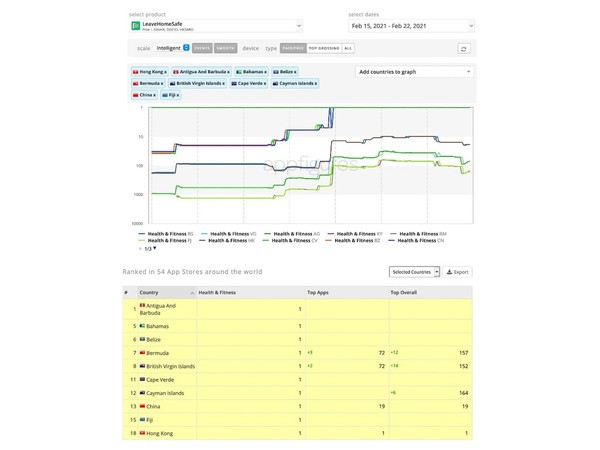Remove Antigua And Barbuda chip from graph
Viewport: 600px width, 450px height.
(x=228, y=72)
